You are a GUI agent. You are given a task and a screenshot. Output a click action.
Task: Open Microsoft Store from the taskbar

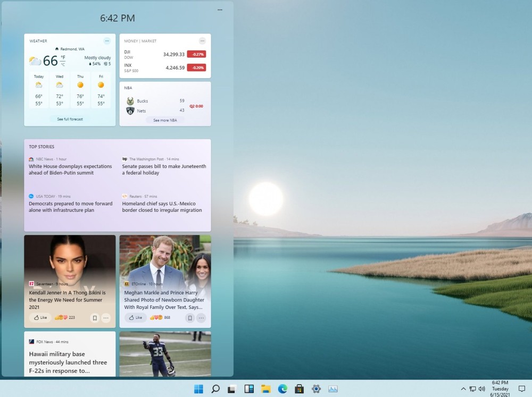click(x=299, y=388)
